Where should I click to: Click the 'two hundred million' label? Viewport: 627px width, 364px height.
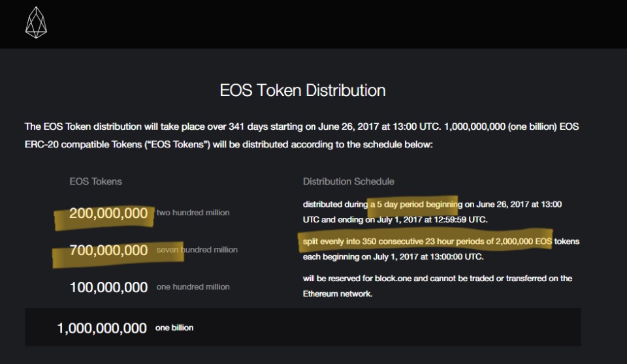(x=193, y=213)
